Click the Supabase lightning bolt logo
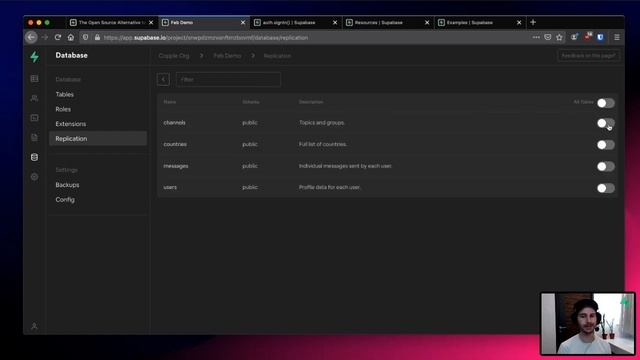Viewport: 640px width, 360px height. click(35, 56)
